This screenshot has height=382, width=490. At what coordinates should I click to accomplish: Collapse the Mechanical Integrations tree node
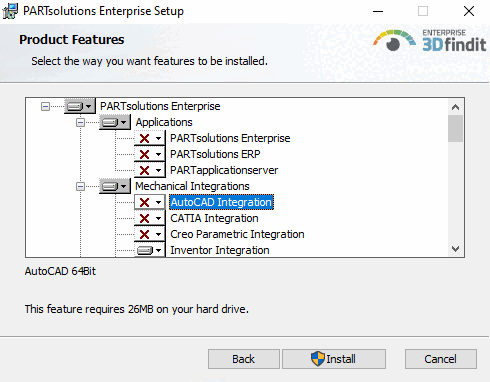click(80, 186)
